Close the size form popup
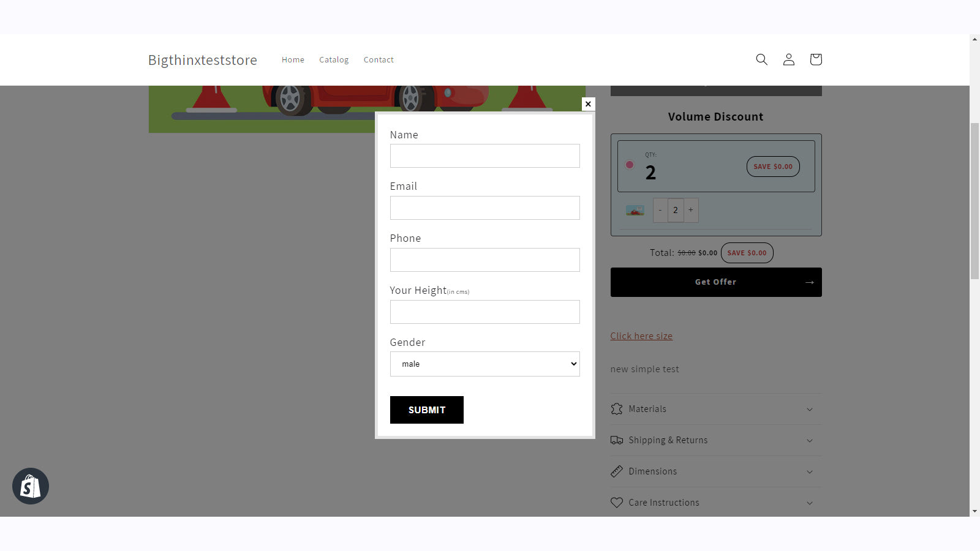This screenshot has height=551, width=980. pos(588,104)
